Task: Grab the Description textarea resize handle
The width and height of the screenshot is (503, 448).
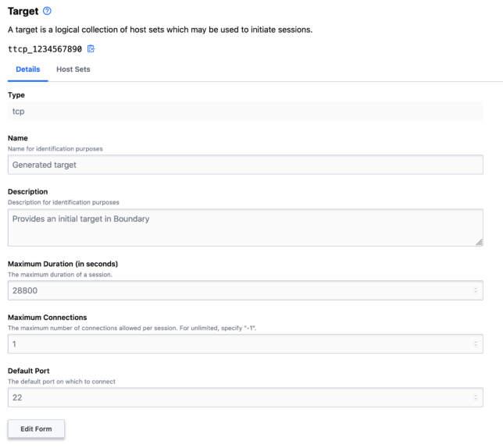Action: (479, 243)
